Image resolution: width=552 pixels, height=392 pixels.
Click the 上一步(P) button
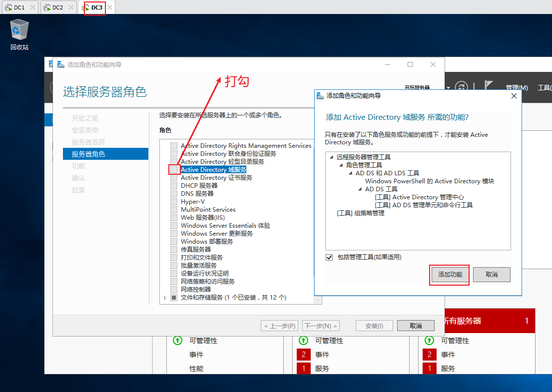coord(280,326)
